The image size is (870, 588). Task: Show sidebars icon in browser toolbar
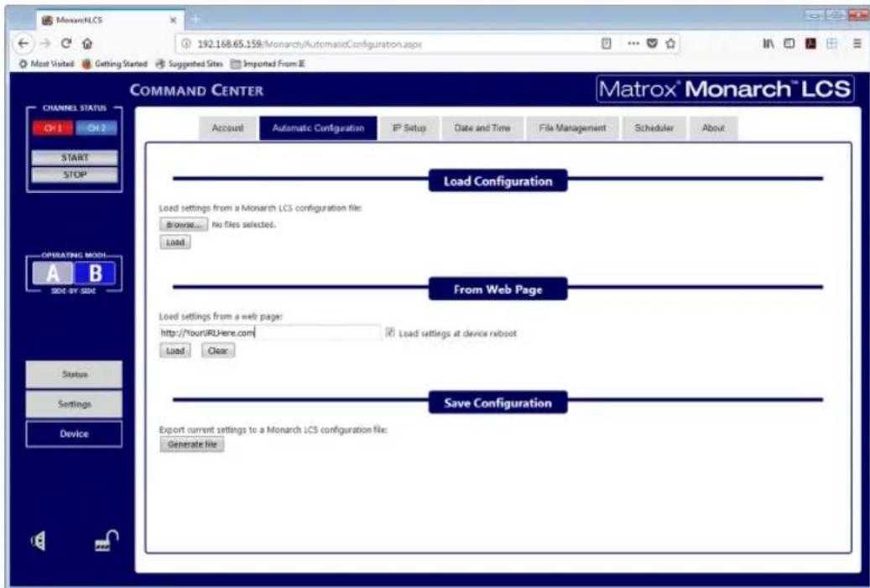point(789,44)
